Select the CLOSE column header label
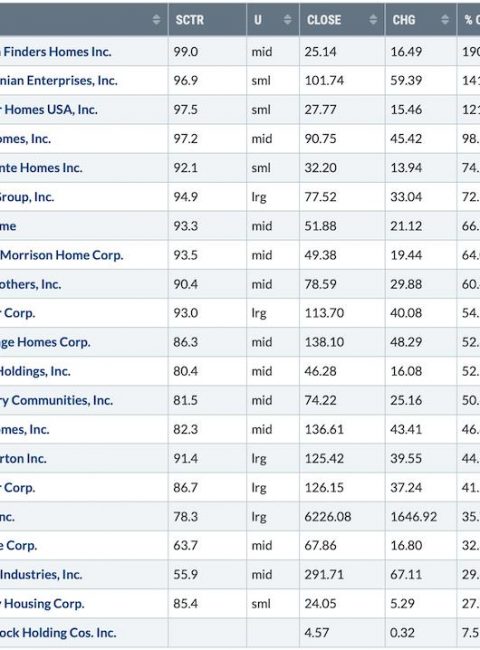 [x=324, y=20]
